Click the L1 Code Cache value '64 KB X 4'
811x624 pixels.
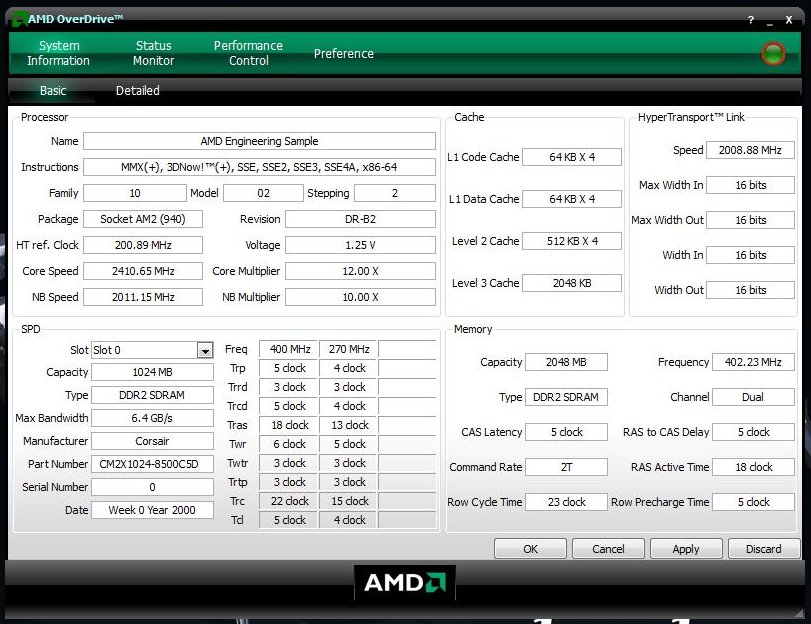tap(572, 157)
